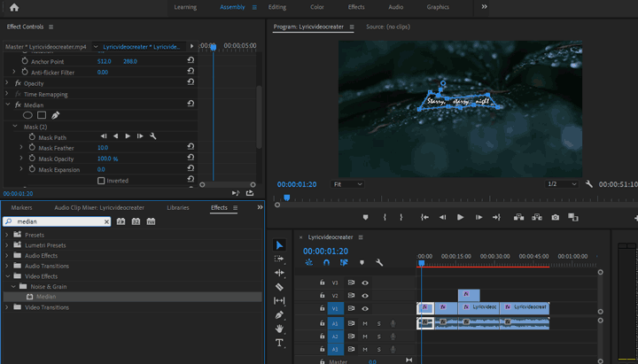Open the Libraries panel tab

(177, 207)
